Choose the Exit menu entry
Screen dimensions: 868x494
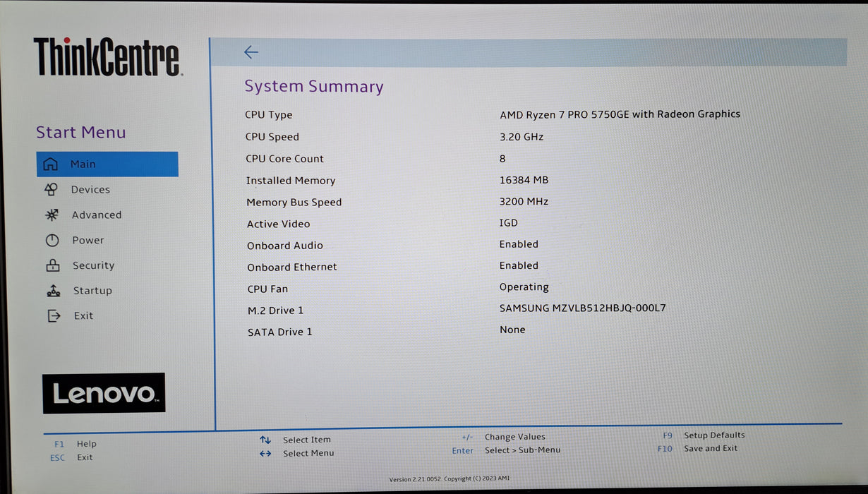[x=83, y=316]
